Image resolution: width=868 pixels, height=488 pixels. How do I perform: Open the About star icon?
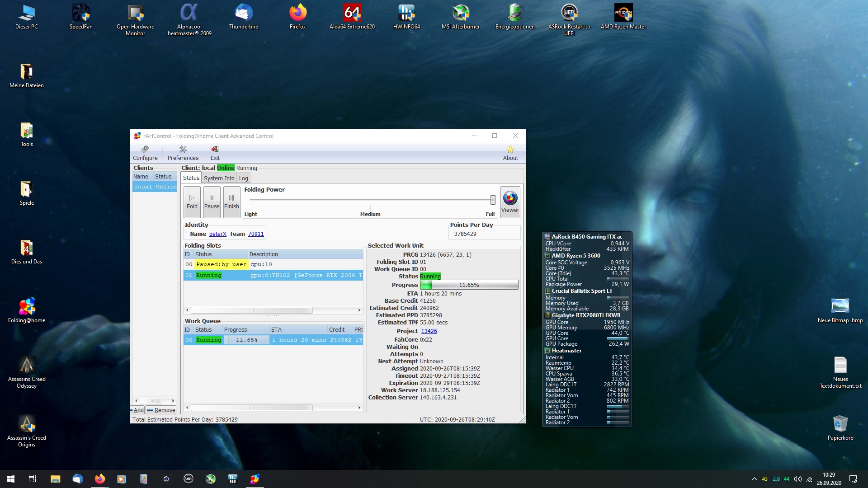510,153
